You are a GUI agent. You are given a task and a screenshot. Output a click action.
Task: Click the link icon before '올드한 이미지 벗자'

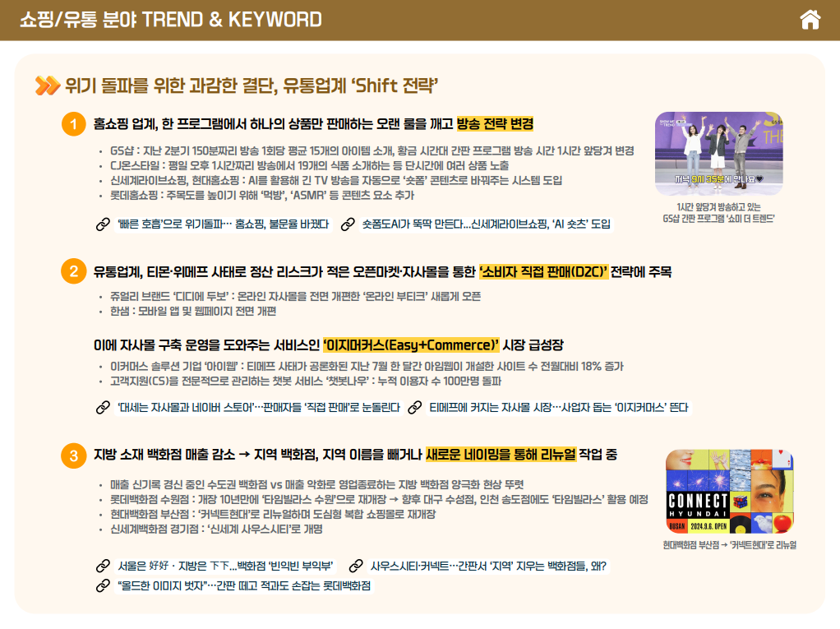pos(103,585)
